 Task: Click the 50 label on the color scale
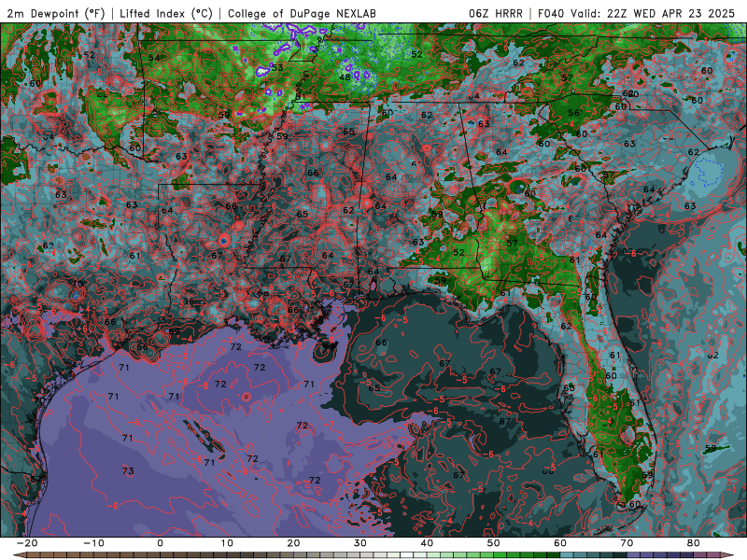click(x=494, y=543)
